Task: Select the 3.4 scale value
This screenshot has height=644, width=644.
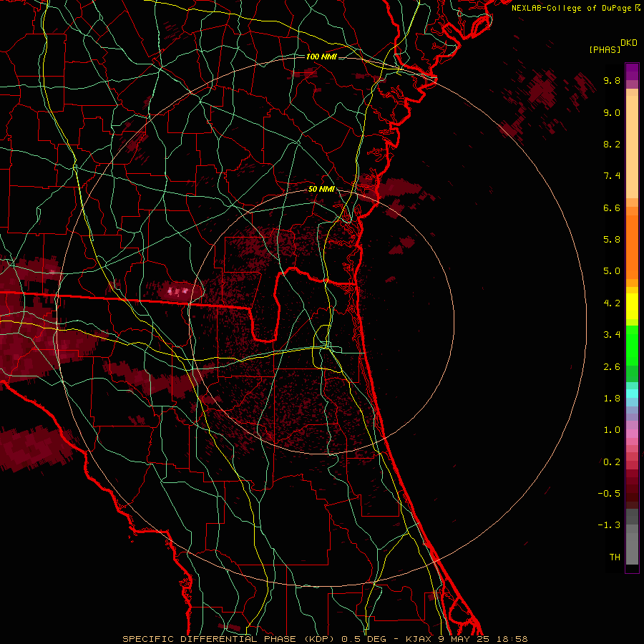Action: [612, 335]
